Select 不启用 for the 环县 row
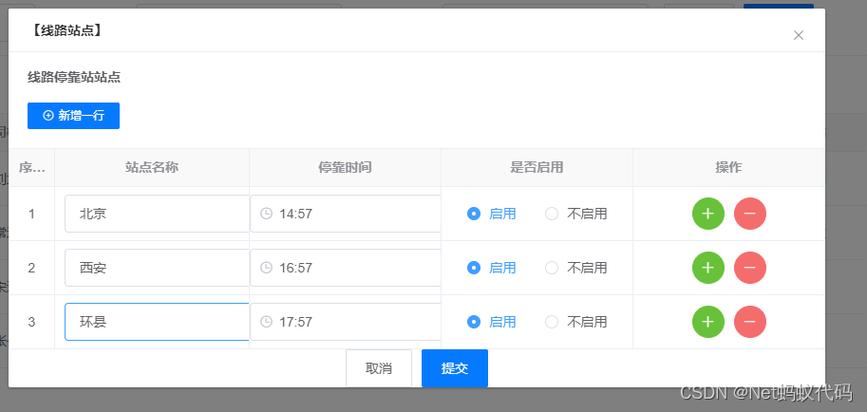 point(576,322)
